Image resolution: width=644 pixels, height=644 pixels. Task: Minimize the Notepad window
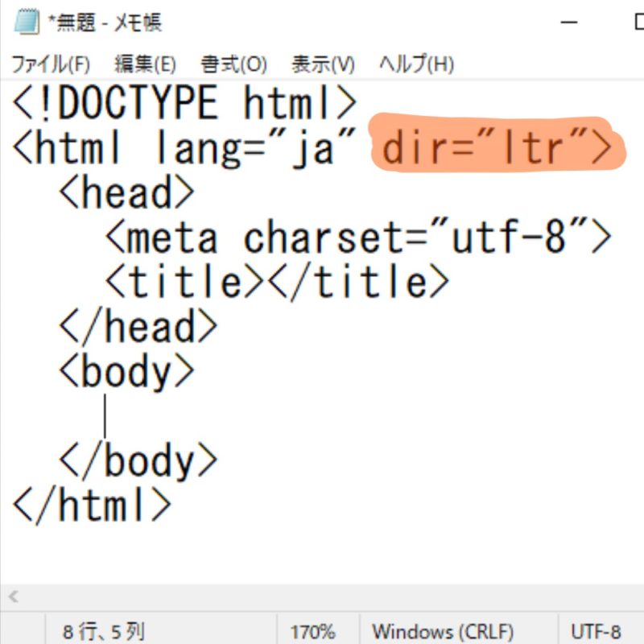coord(569,23)
